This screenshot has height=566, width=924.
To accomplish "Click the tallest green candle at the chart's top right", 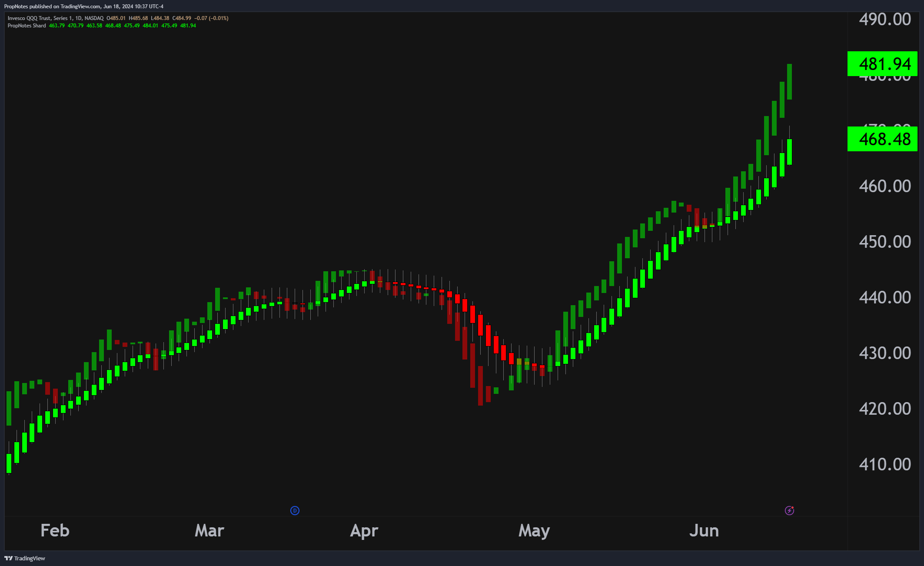I will [x=789, y=83].
